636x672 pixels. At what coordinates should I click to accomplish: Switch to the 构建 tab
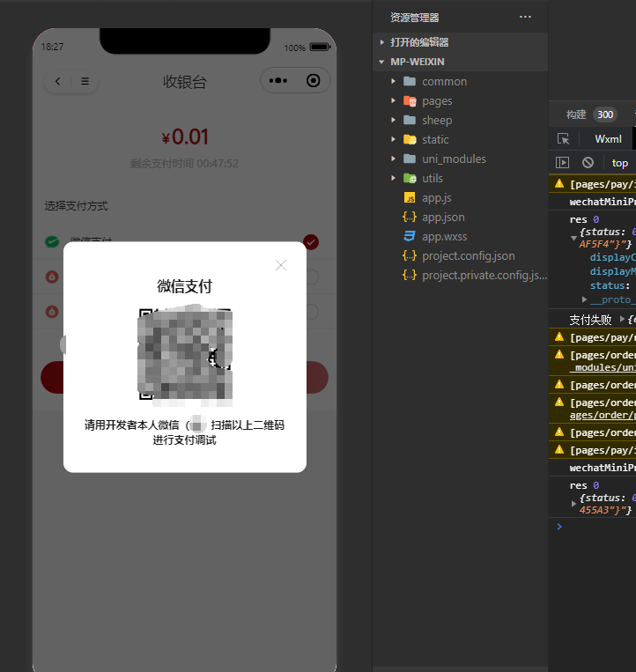[576, 114]
